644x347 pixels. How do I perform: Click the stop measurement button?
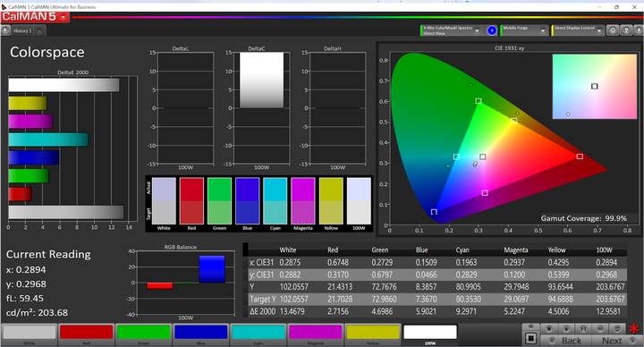tap(548, 329)
